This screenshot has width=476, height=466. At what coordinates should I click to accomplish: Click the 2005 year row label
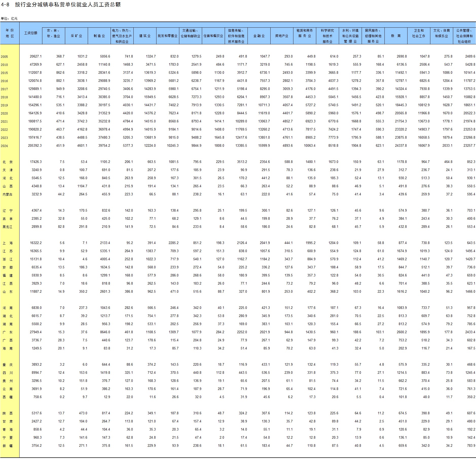point(4,57)
